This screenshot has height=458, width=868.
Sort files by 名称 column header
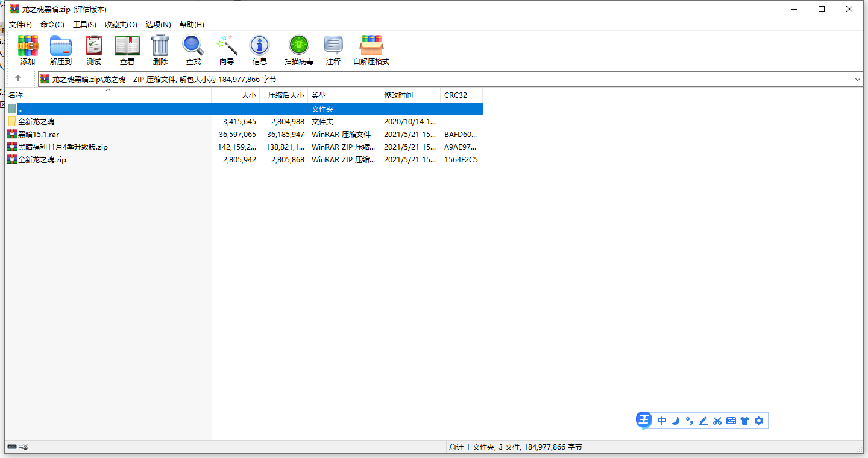16,95
